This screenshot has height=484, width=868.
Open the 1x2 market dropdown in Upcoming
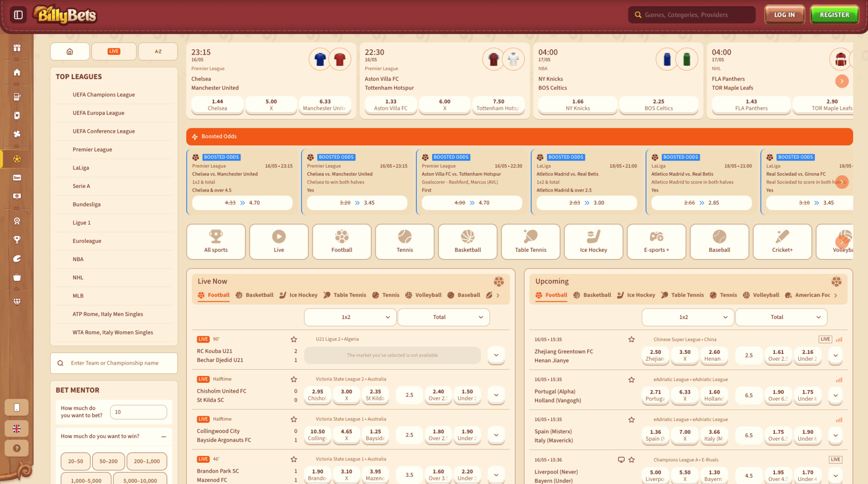pyautogui.click(x=688, y=317)
